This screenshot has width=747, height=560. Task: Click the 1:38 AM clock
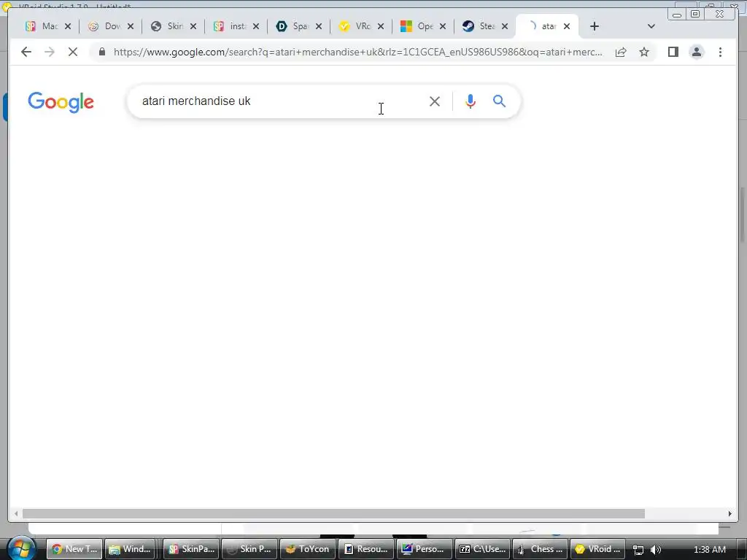(709, 550)
